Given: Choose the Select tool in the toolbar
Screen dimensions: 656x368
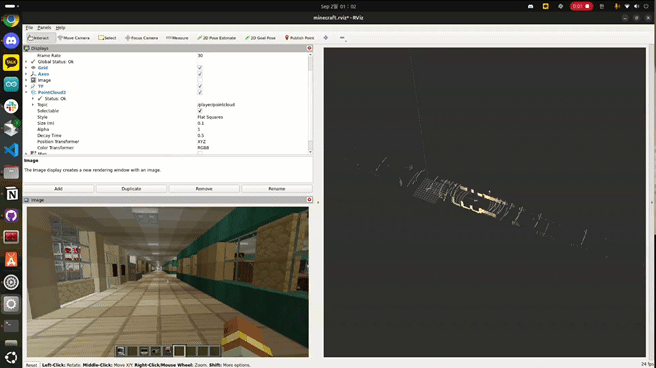Looking at the screenshot, I should click(107, 38).
